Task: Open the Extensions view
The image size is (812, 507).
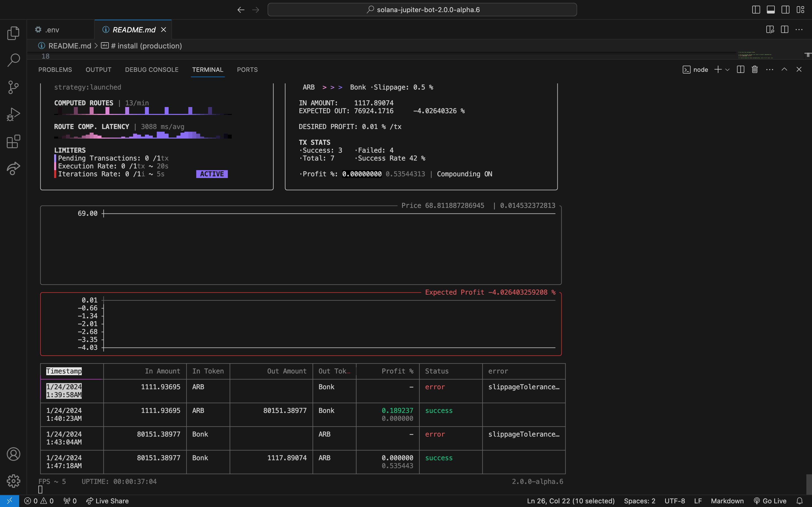Action: 13,141
